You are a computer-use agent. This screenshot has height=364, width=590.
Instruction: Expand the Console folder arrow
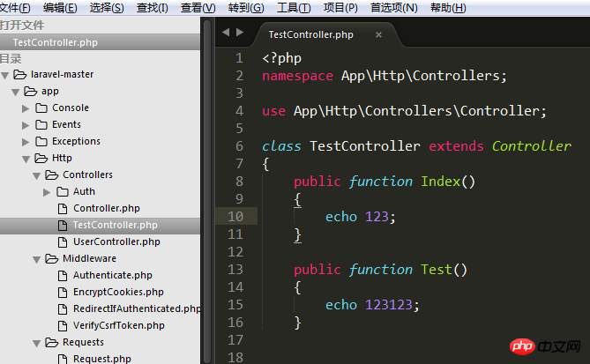[x=26, y=108]
